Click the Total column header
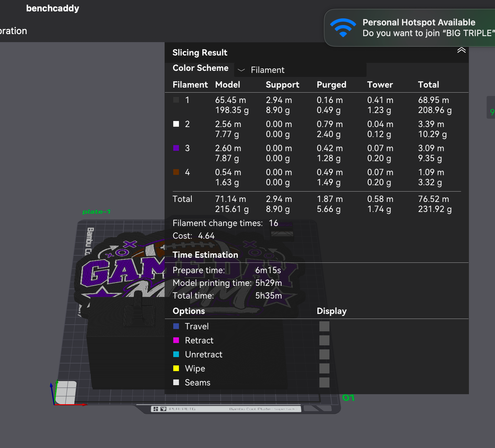The height and width of the screenshot is (448, 495). [428, 85]
